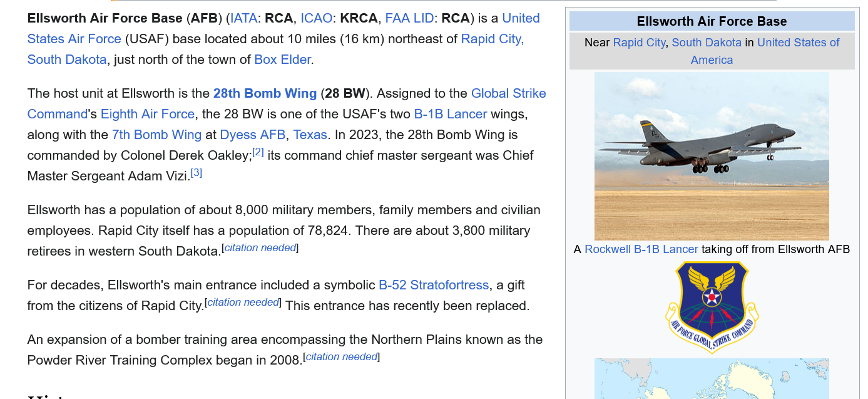Click the bold Ellsworth Air Force Base text
868x399 pixels.
[105, 18]
